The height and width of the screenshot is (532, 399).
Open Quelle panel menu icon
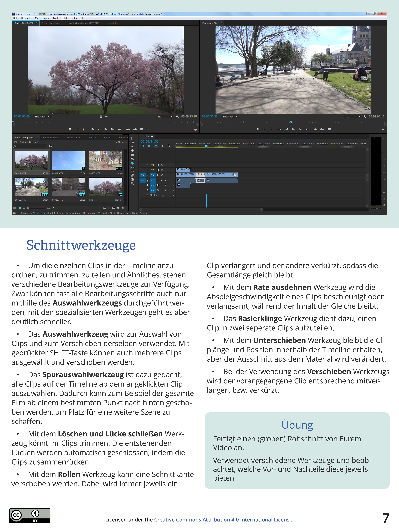click(37, 23)
